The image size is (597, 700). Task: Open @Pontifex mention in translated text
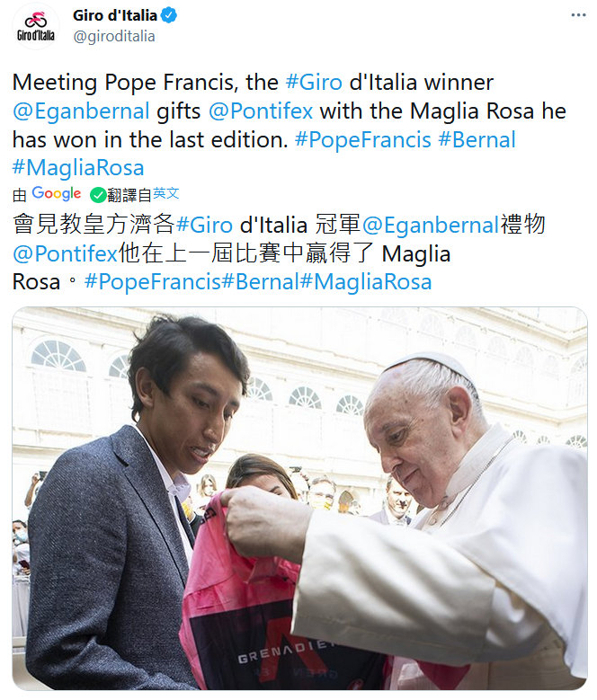coord(65,253)
